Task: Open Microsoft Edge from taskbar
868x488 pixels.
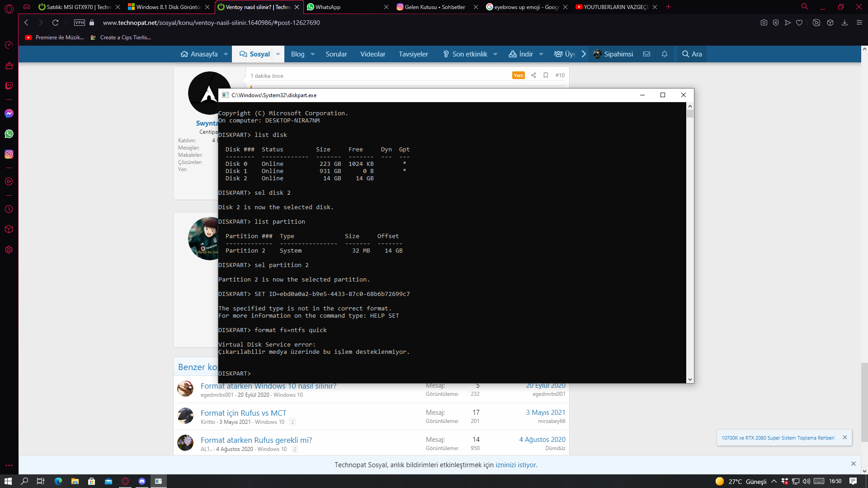Action: 58,481
